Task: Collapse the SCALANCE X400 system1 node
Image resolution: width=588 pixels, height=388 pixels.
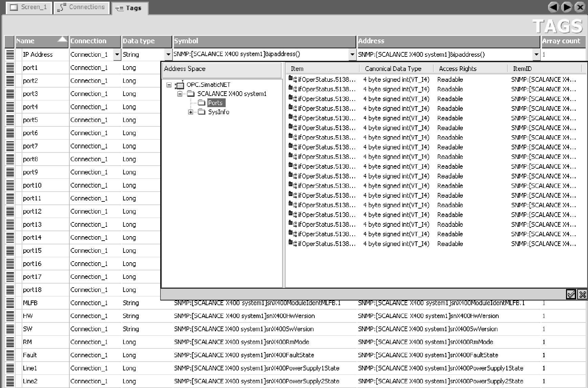Action: (x=180, y=94)
